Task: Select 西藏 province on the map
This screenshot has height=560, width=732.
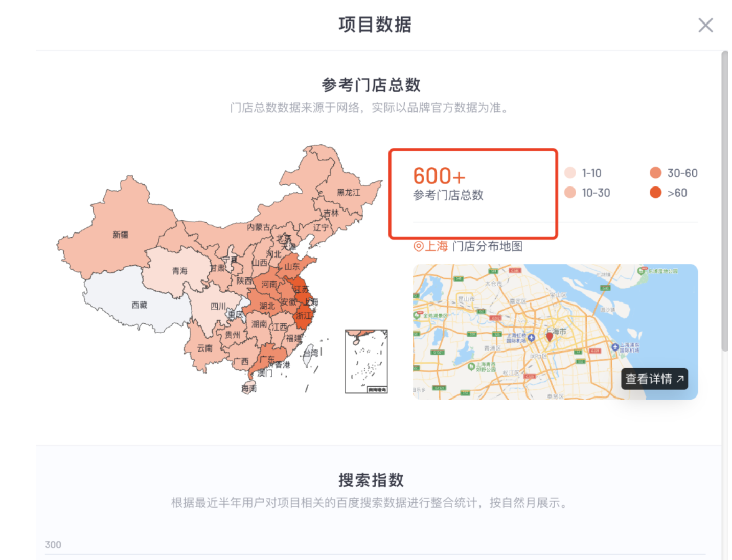Action: click(139, 305)
